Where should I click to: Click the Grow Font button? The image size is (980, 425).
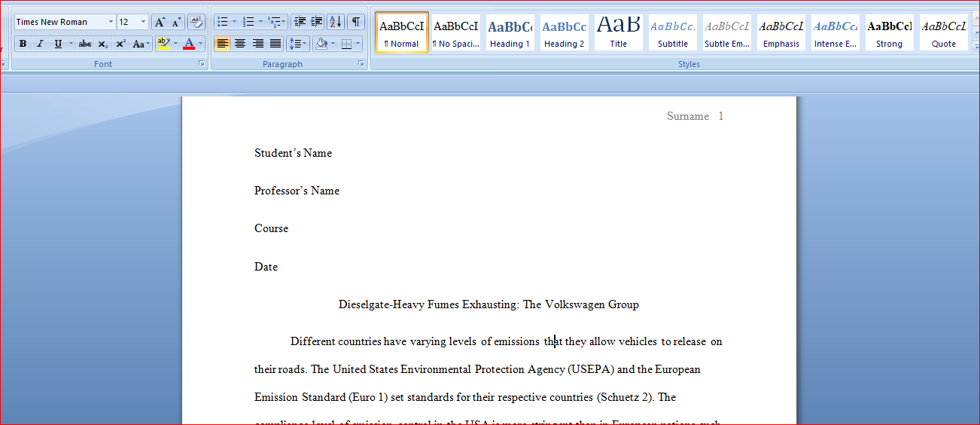pos(160,22)
